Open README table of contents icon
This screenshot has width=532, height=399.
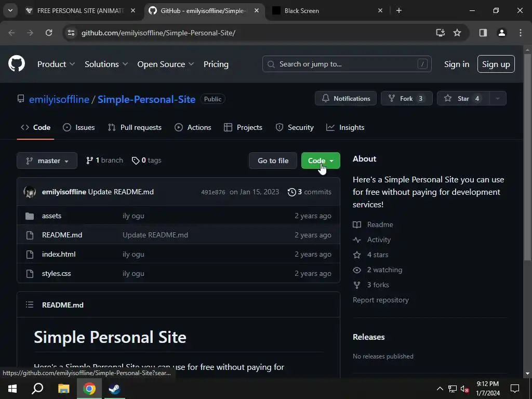pyautogui.click(x=30, y=304)
